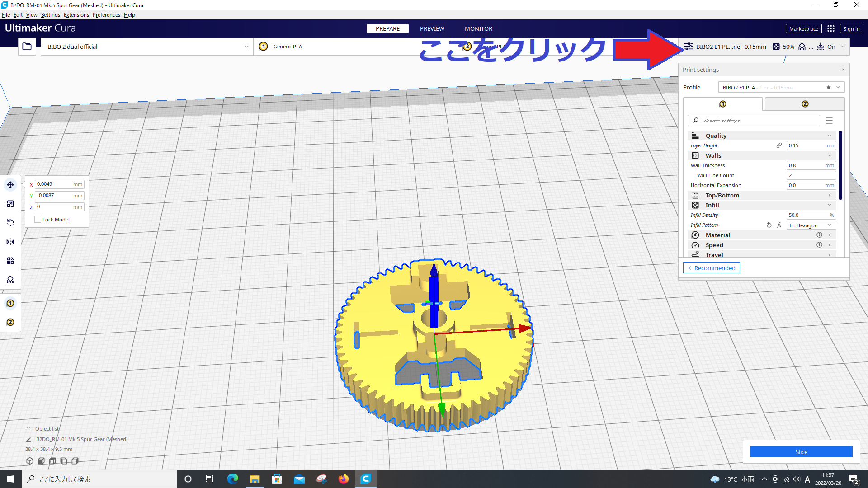Open the Help menu
868x488 pixels.
[x=129, y=15]
